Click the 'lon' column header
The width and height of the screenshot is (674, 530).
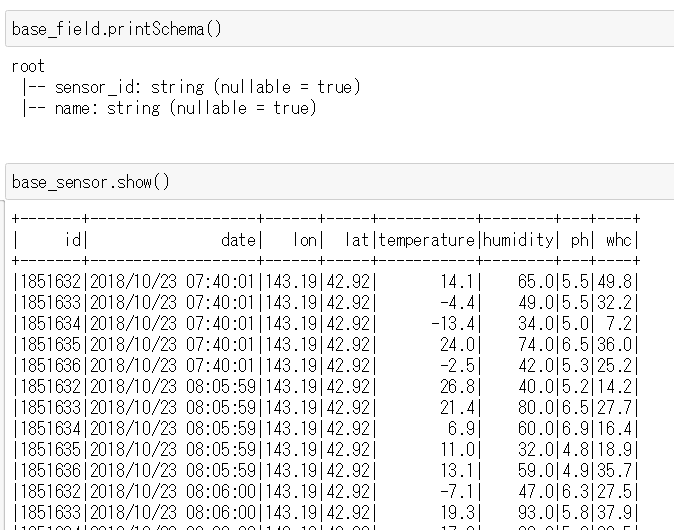tap(305, 239)
